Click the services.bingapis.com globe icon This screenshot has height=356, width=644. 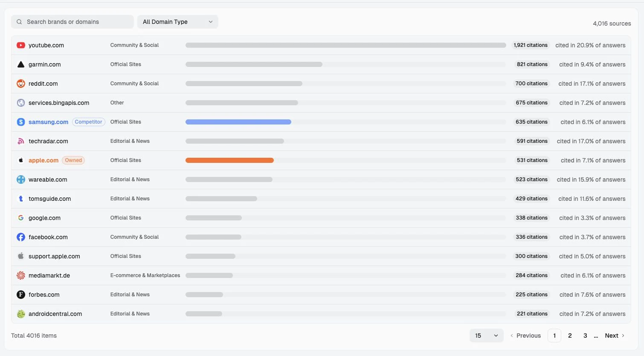click(20, 103)
